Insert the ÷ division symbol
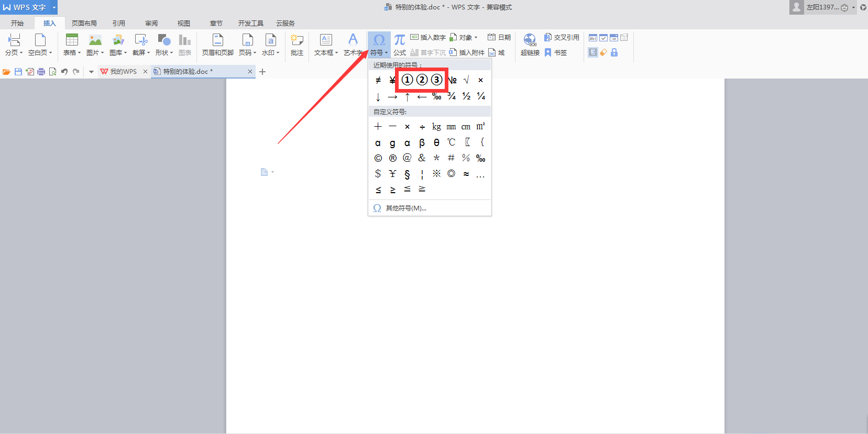868x434 pixels. [x=422, y=127]
